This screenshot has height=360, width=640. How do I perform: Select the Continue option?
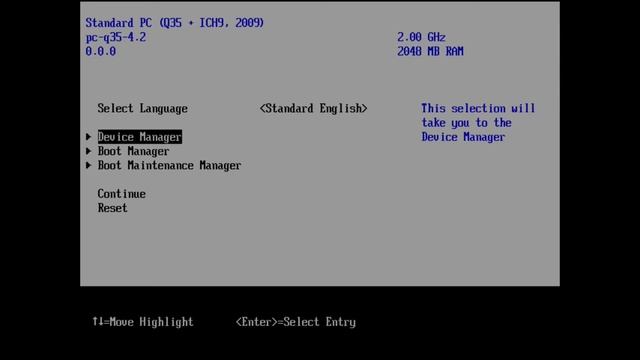tap(122, 194)
